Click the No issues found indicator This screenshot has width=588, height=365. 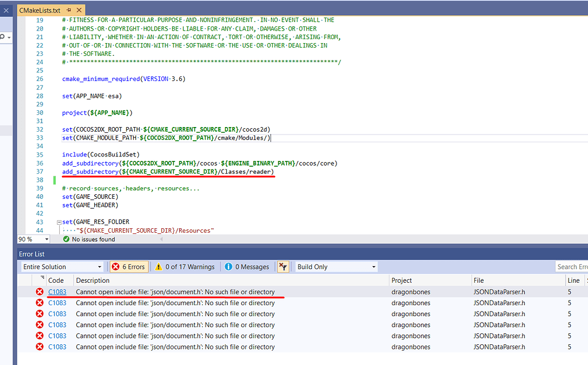[x=89, y=239]
